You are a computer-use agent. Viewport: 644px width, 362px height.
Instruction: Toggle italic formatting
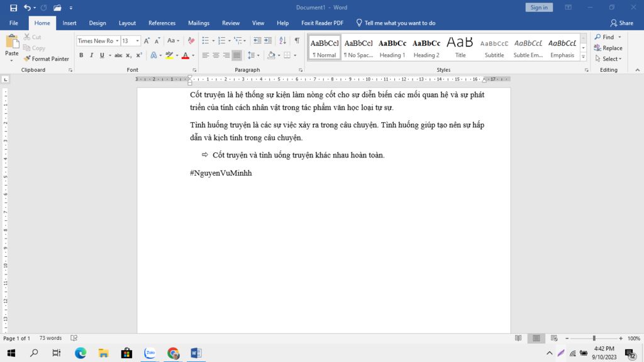point(92,55)
